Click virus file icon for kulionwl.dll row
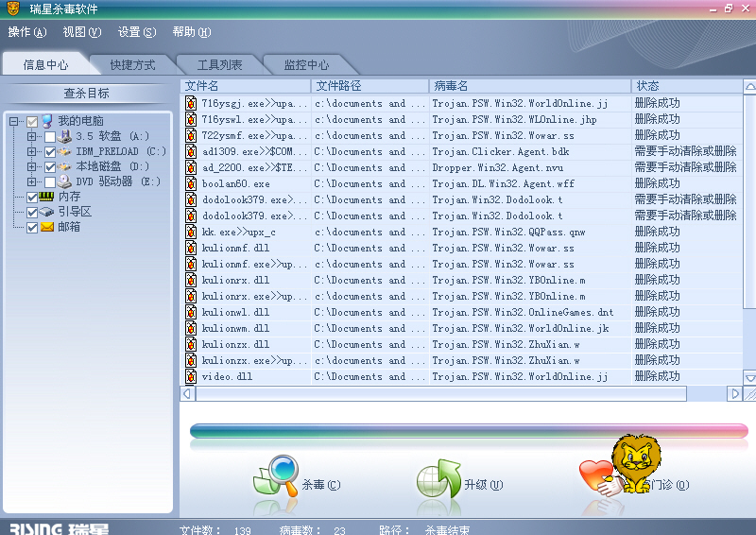This screenshot has width=756, height=535. 191,312
